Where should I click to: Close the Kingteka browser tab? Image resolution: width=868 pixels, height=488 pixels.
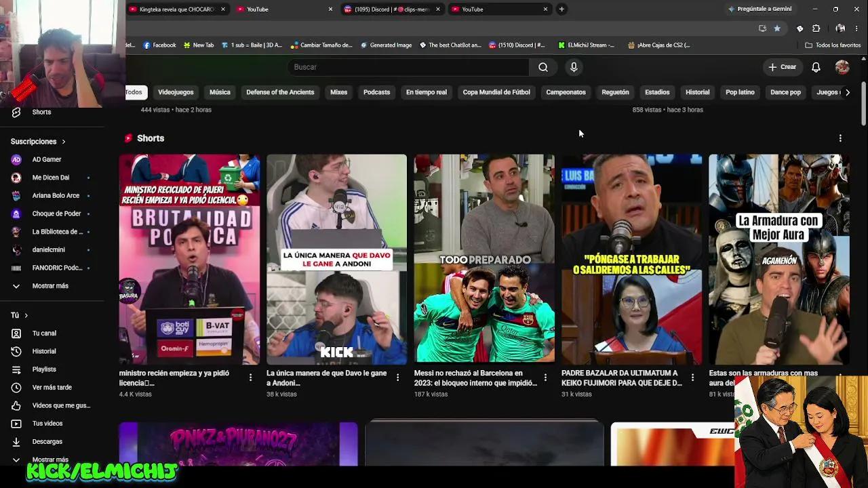tap(222, 9)
